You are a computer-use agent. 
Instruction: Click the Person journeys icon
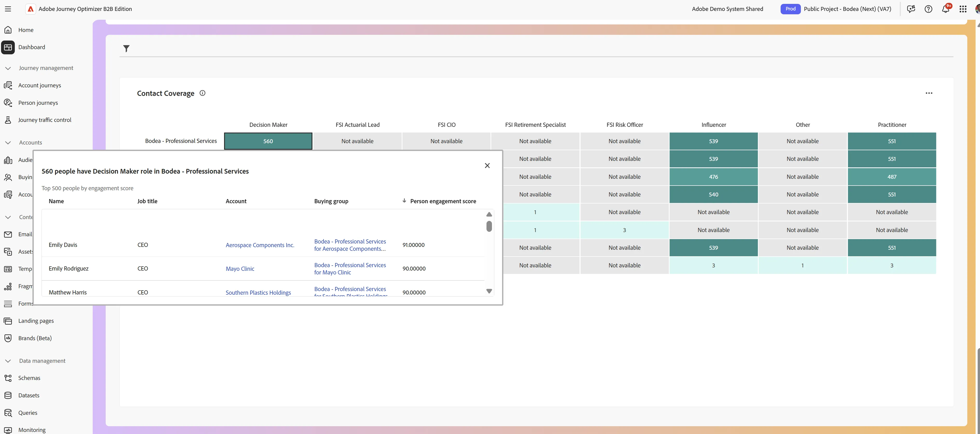click(8, 102)
